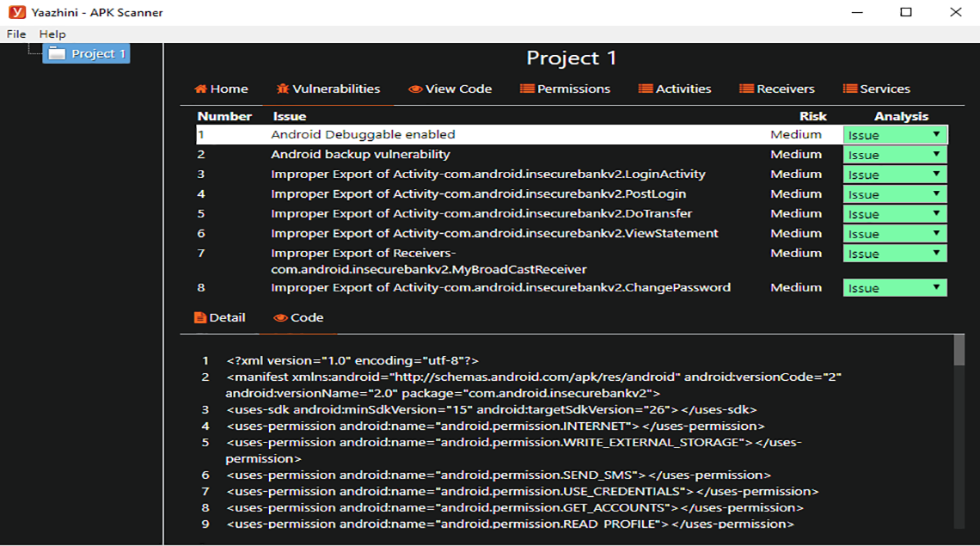980x546 pixels.
Task: Click the Receivers list icon
Action: point(746,89)
